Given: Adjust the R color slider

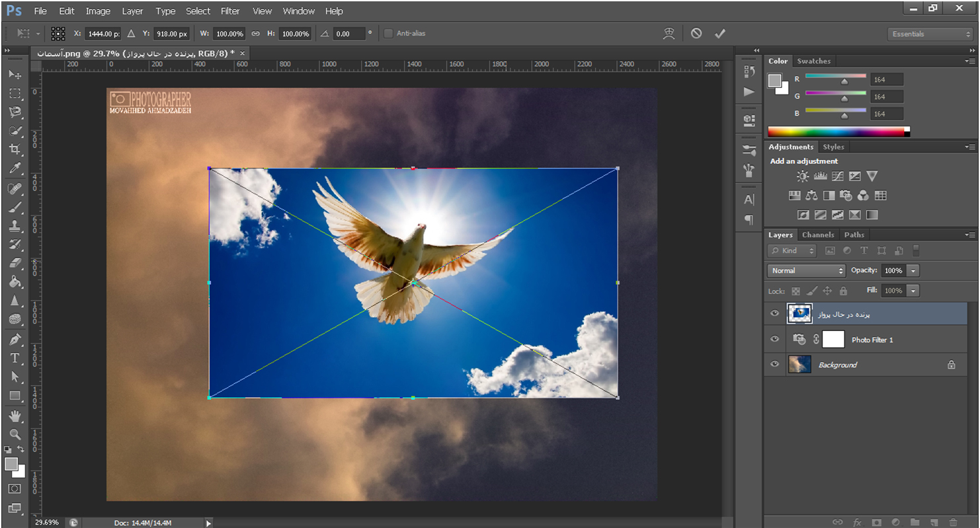Looking at the screenshot, I should [844, 81].
